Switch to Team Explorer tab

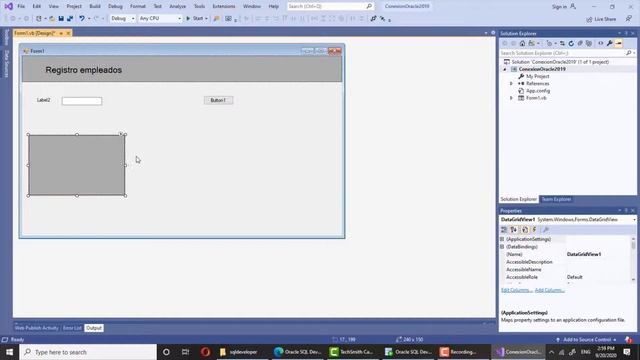click(556, 199)
